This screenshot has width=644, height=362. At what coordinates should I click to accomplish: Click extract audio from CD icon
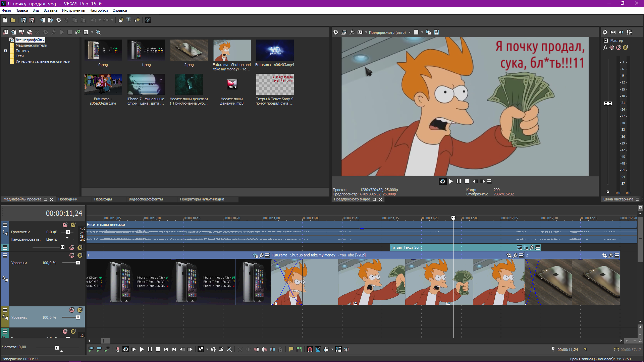coord(30,32)
